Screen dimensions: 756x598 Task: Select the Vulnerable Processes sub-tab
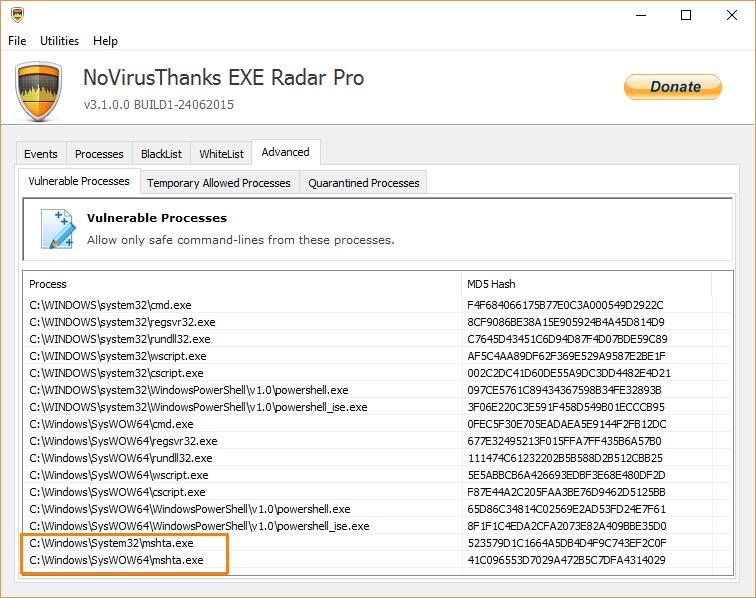(79, 181)
